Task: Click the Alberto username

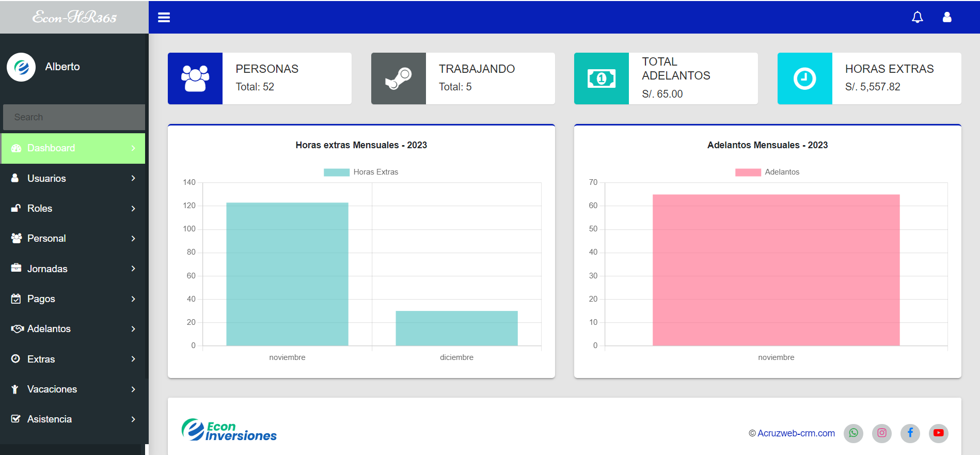Action: point(62,67)
